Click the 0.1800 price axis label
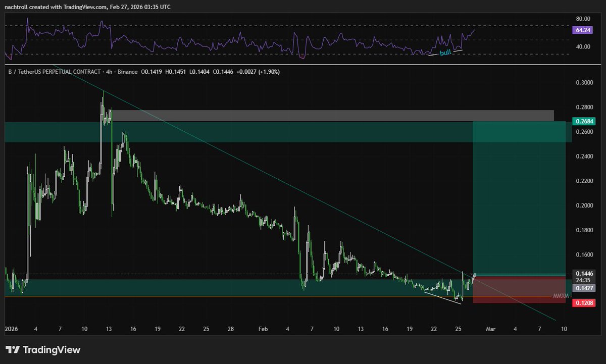 click(x=583, y=230)
